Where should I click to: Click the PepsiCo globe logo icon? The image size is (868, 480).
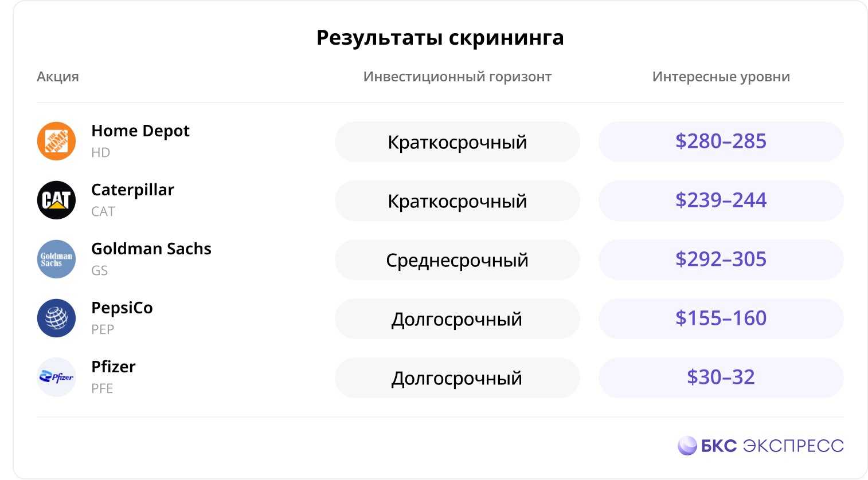[x=56, y=318]
